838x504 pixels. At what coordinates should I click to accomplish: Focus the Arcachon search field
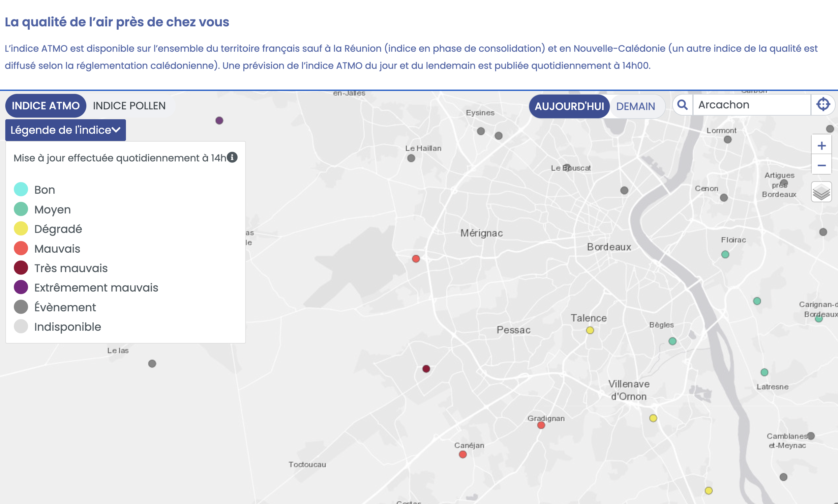coord(752,105)
